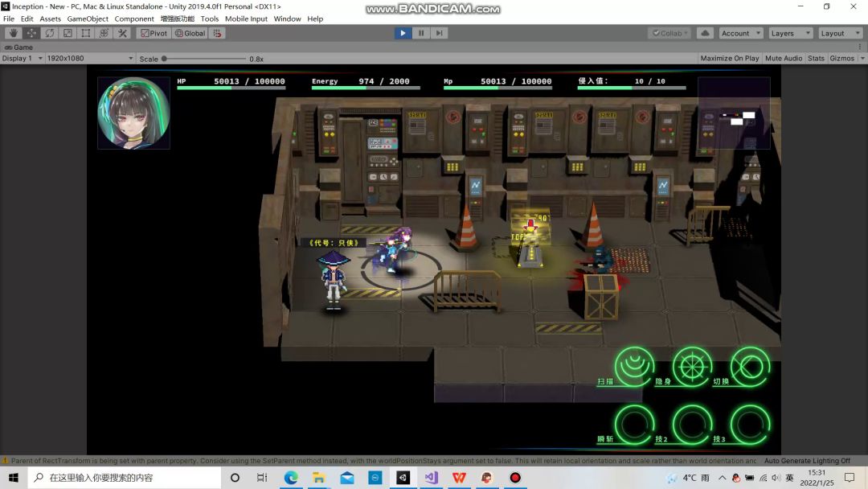
Task: Click the Windows taskbar search box
Action: (125, 478)
